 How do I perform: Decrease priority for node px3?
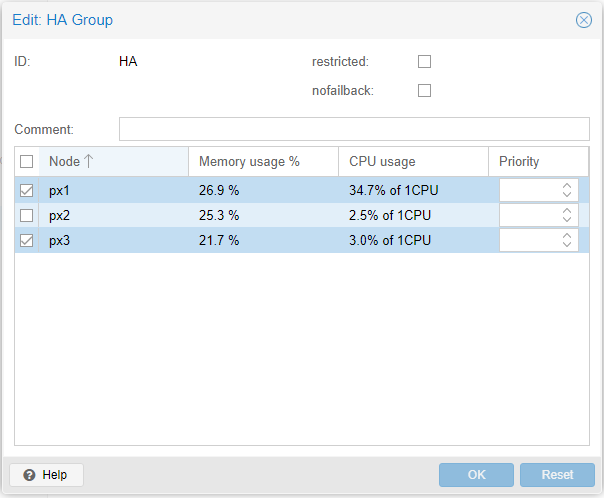click(x=567, y=245)
